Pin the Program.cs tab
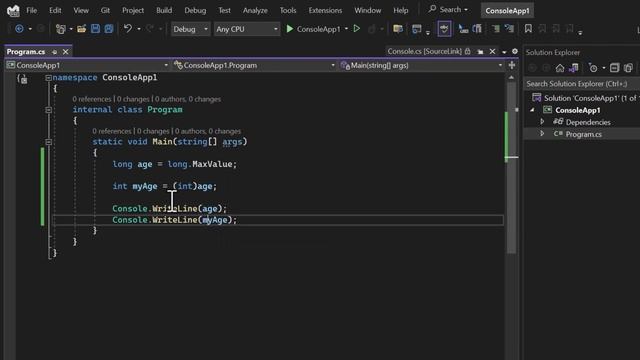 55,52
